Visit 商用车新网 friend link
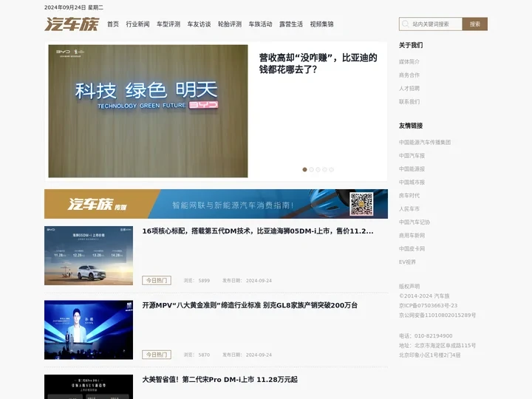Image resolution: width=532 pixels, height=399 pixels. coord(412,235)
